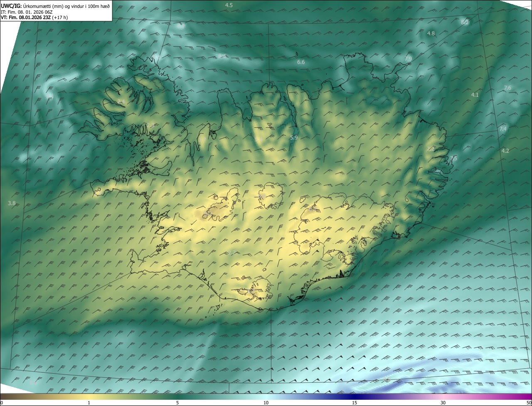Click the 6.6 value label north of Iceland

[x=301, y=62]
